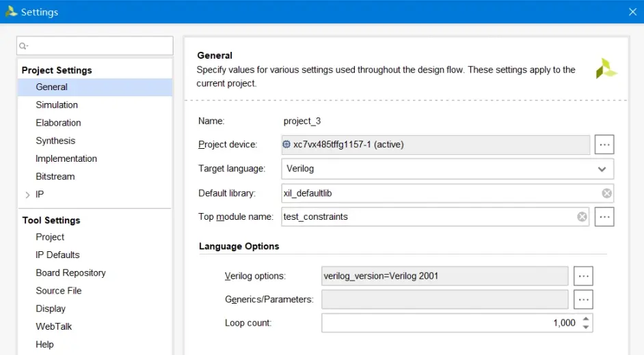Click the project_3 name value
Screen dimensions: 644x355
[x=302, y=122]
